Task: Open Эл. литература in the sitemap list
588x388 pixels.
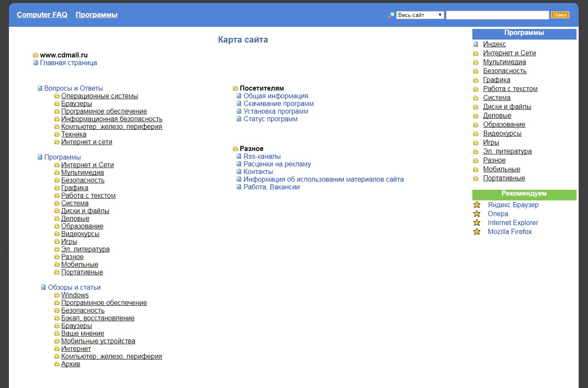Action: (85, 249)
